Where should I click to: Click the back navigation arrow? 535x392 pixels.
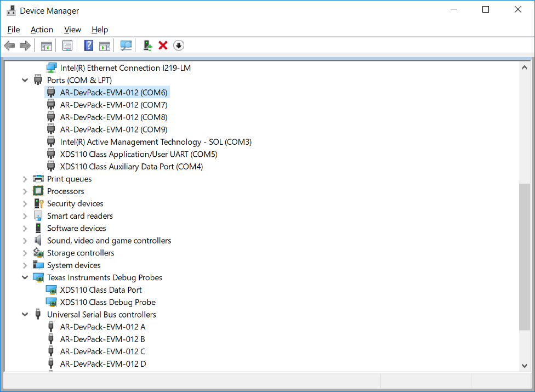pyautogui.click(x=9, y=45)
